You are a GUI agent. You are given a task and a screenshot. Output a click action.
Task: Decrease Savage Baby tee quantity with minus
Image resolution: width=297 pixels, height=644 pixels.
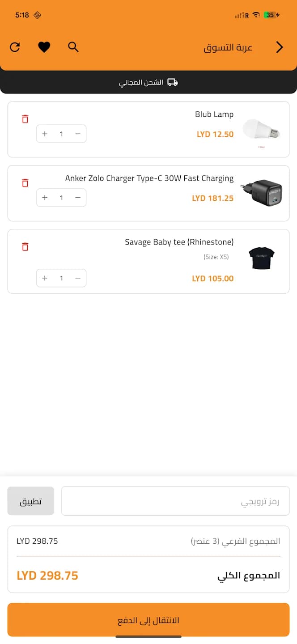(78, 278)
